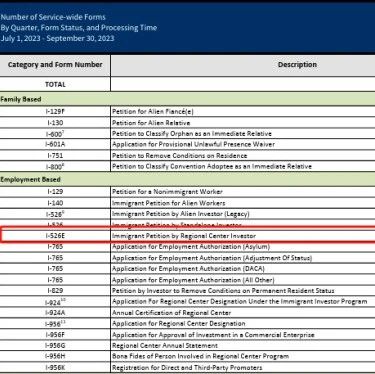Select the 'Category and Form Number' header cell
The height and width of the screenshot is (374, 375).
(55, 65)
